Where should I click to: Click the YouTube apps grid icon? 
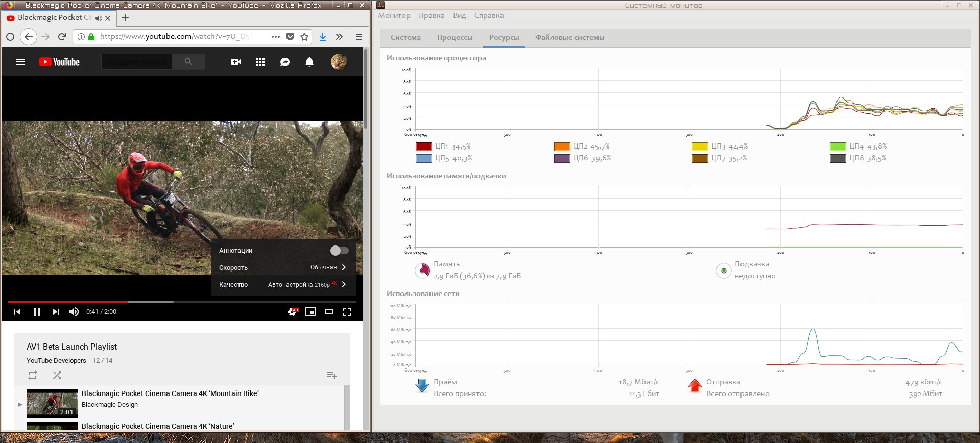[x=260, y=62]
